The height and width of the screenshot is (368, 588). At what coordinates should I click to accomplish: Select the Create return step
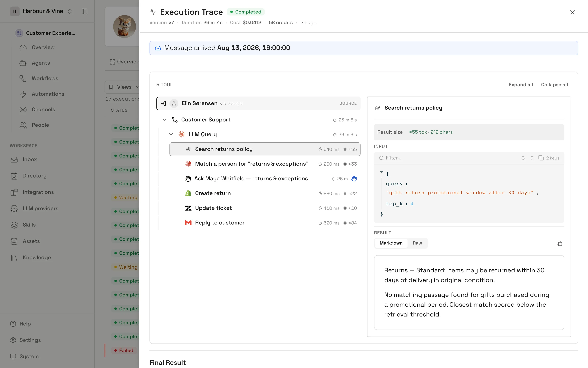265,194
